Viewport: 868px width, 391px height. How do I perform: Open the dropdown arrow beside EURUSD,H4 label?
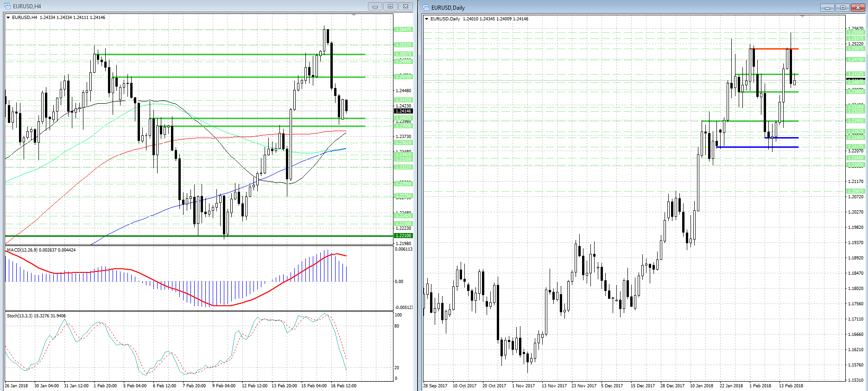tap(8, 18)
